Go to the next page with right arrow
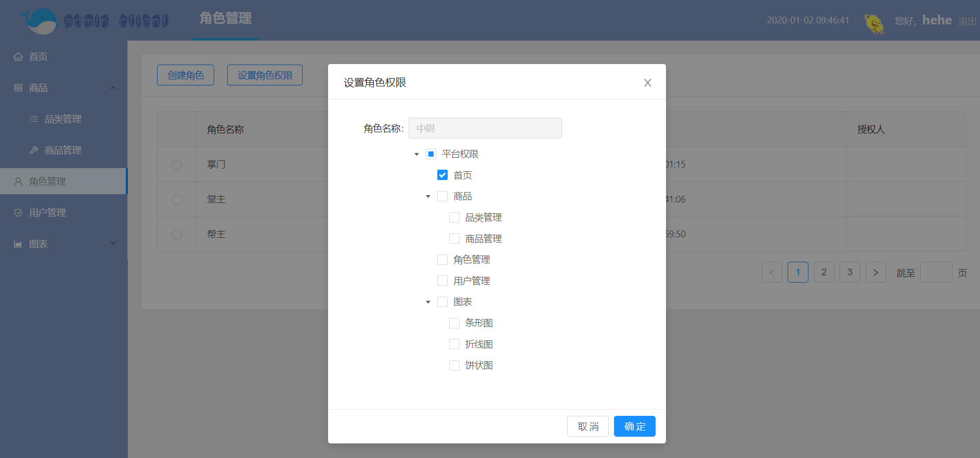The width and height of the screenshot is (980, 458). click(876, 272)
